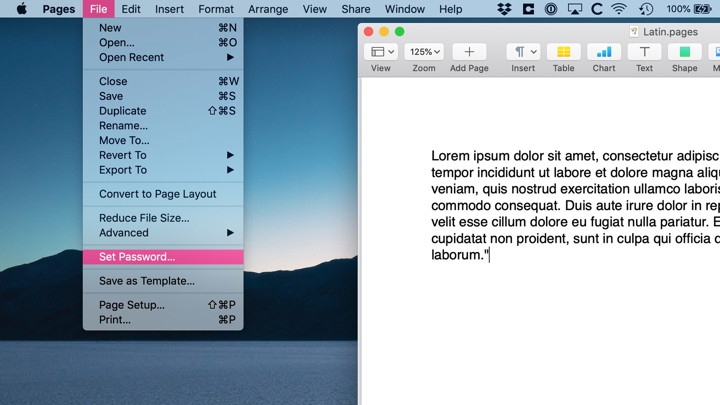Viewport: 720px width, 405px height.
Task: Open the Dropbox menu bar icon
Action: pos(504,9)
